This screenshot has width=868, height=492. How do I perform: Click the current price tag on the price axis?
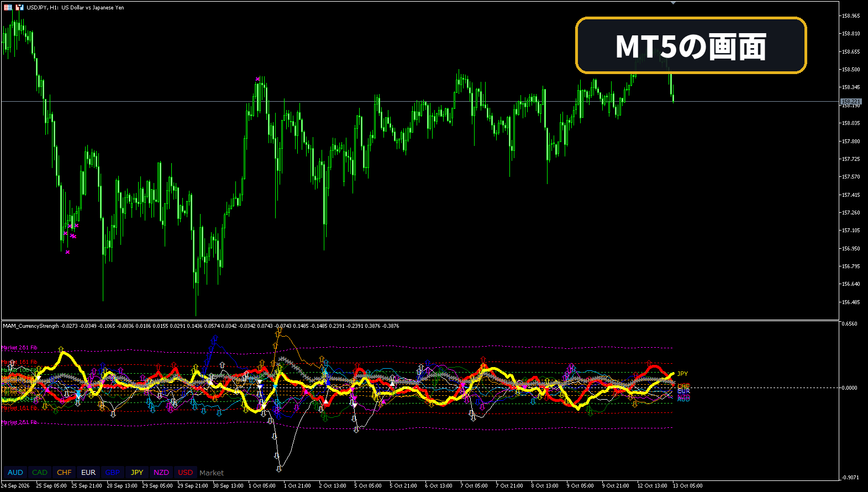(x=851, y=102)
